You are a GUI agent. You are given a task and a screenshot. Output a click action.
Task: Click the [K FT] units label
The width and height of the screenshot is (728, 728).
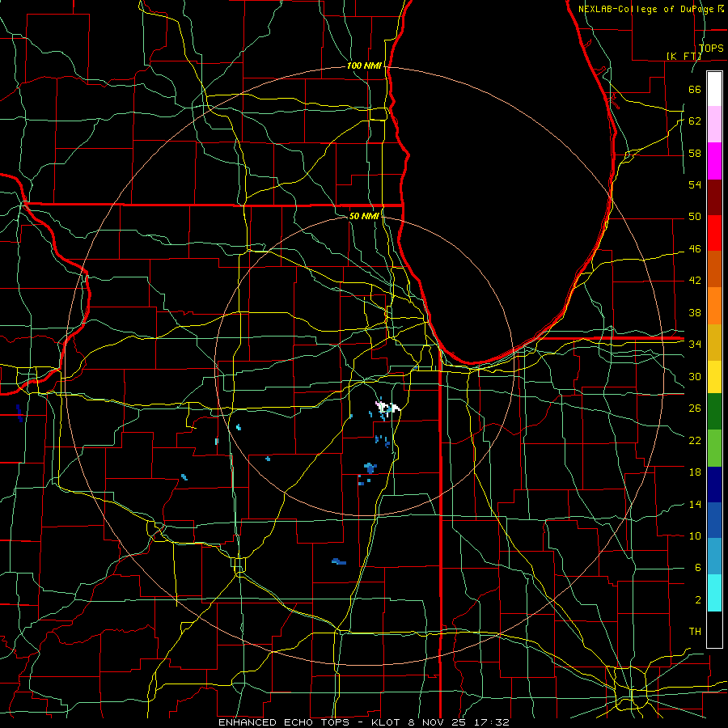[x=684, y=56]
